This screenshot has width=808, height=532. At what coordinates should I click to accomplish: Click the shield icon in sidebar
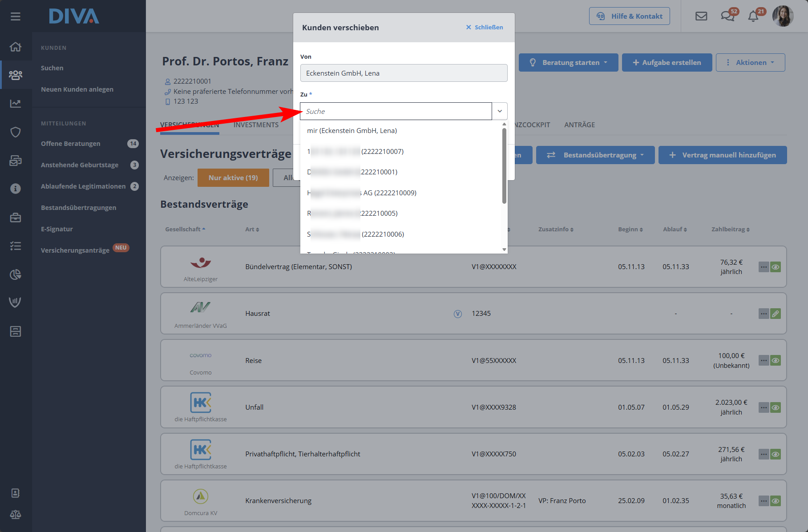tap(16, 132)
